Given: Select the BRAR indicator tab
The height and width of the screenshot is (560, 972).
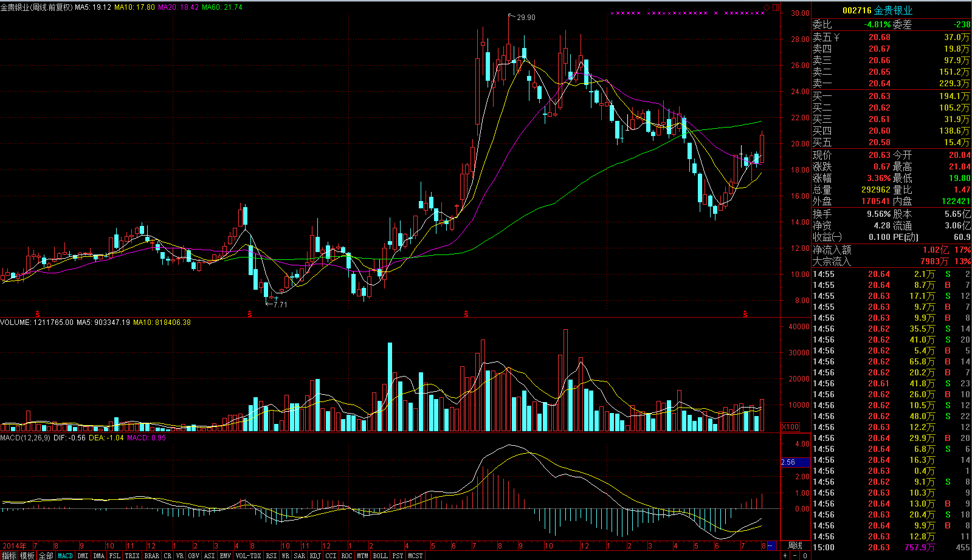Looking at the screenshot, I should coord(151,556).
